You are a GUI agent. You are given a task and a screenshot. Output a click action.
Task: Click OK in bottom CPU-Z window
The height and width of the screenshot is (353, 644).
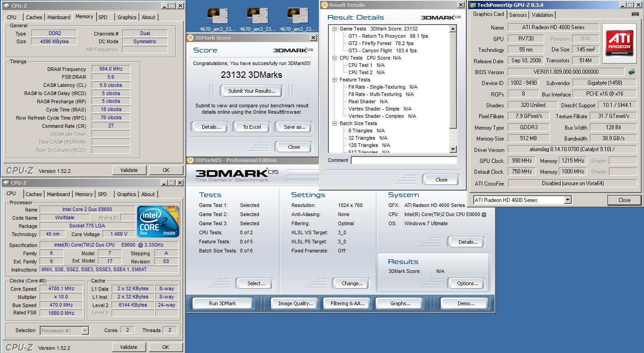click(x=166, y=347)
